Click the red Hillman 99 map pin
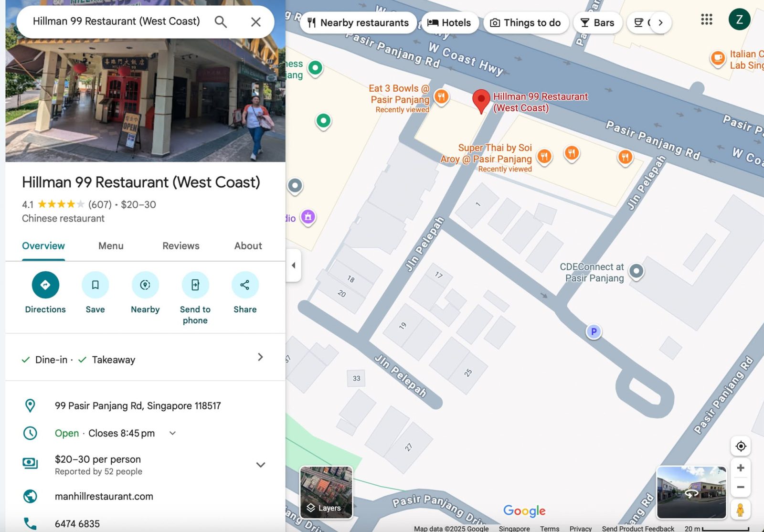 click(481, 101)
